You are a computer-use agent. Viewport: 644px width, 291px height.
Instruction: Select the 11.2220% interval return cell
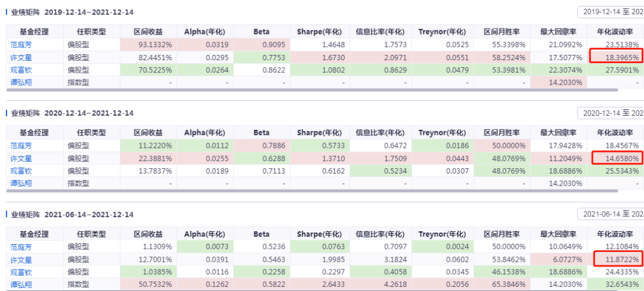coord(148,145)
